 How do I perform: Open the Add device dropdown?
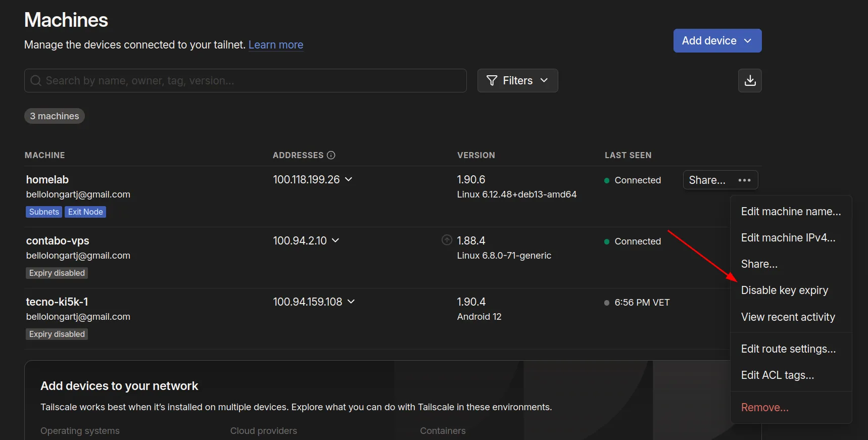tap(717, 41)
